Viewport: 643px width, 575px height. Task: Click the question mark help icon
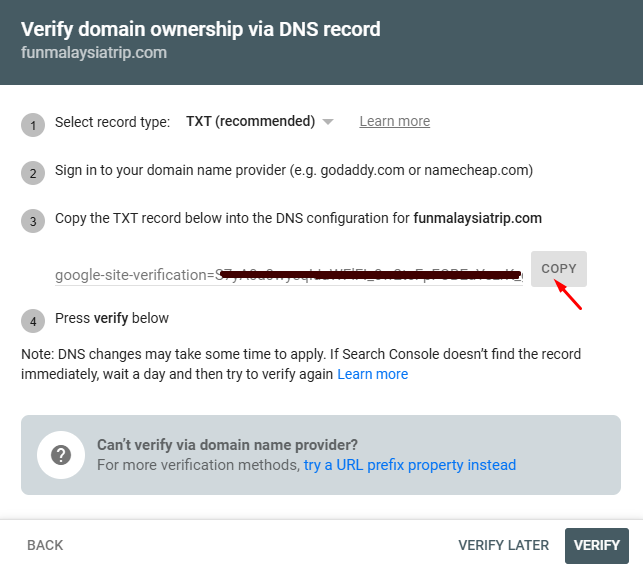pos(61,455)
